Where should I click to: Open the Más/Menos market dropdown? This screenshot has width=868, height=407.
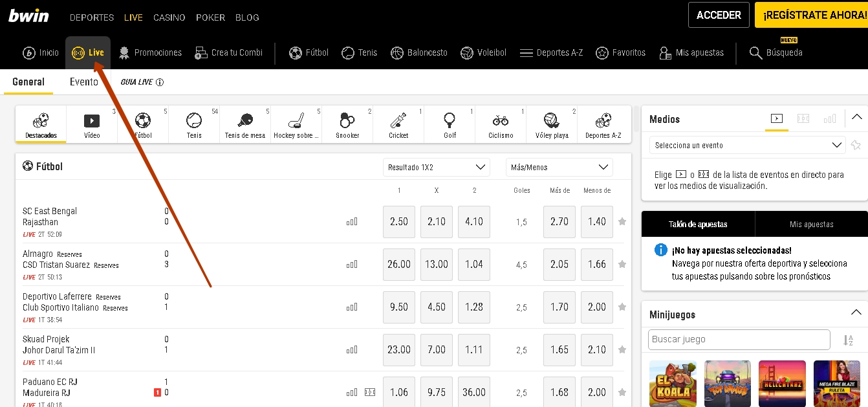(559, 167)
